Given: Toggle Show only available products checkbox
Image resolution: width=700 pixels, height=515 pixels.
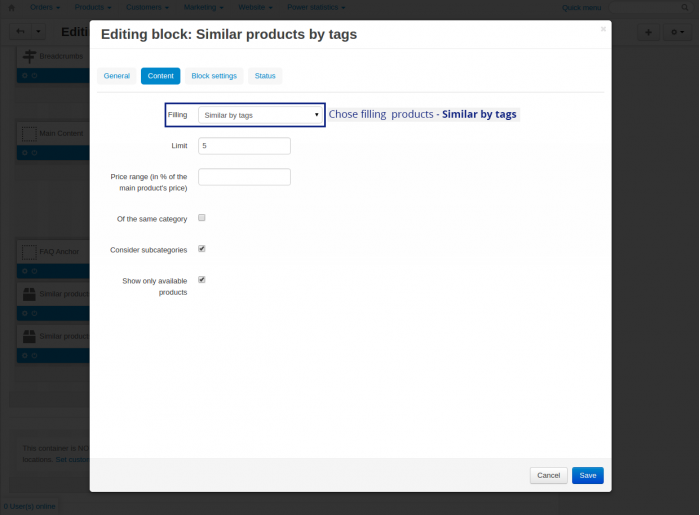Looking at the screenshot, I should click(x=202, y=280).
